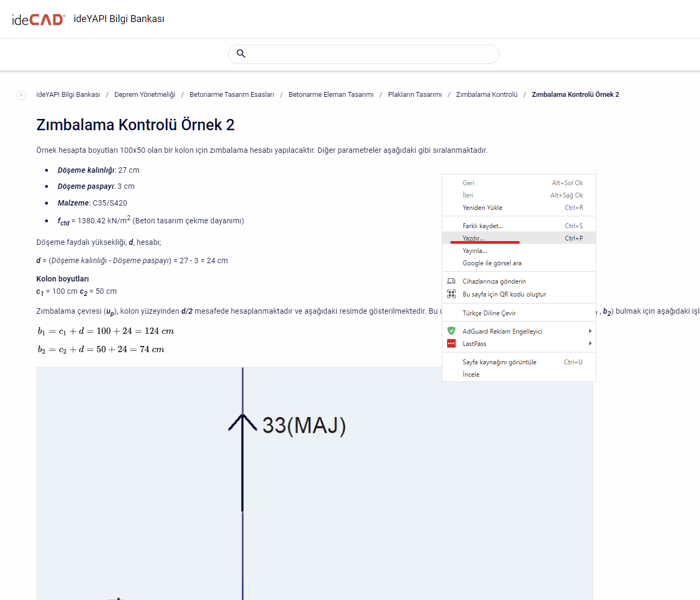Click the AdGuard shield icon
This screenshot has height=600, width=700.
click(x=451, y=331)
